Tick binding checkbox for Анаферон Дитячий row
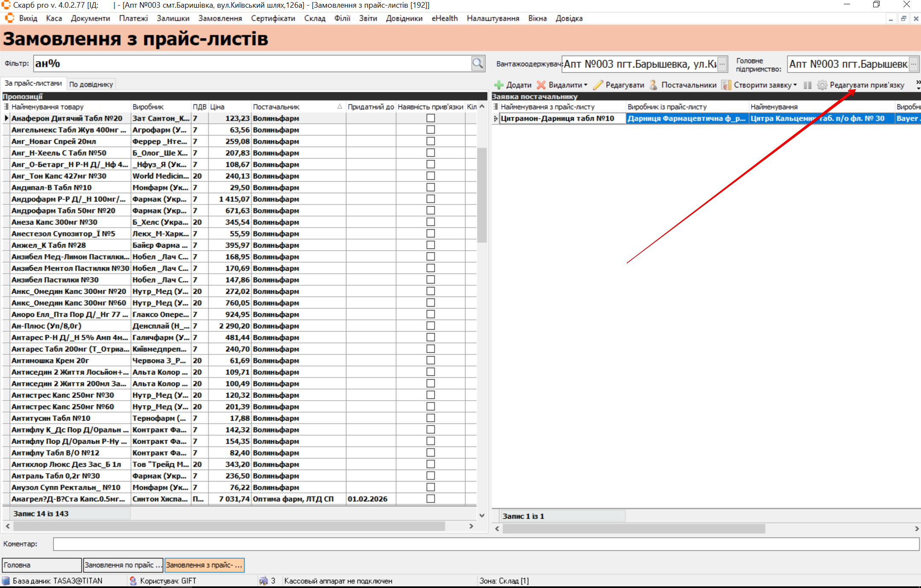The width and height of the screenshot is (921, 588). click(430, 118)
